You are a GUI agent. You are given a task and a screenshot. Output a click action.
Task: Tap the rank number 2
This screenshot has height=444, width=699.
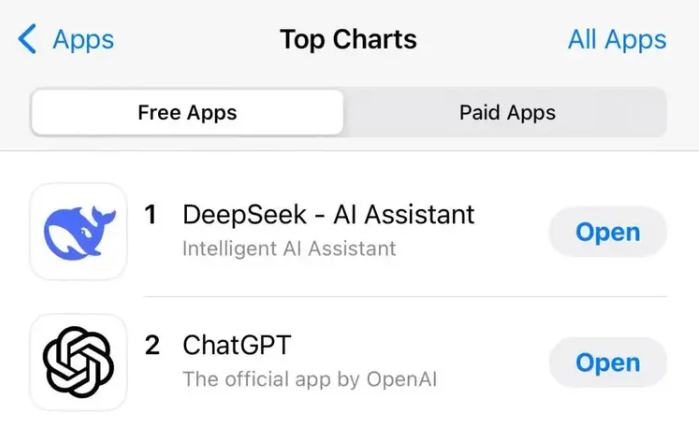click(152, 345)
